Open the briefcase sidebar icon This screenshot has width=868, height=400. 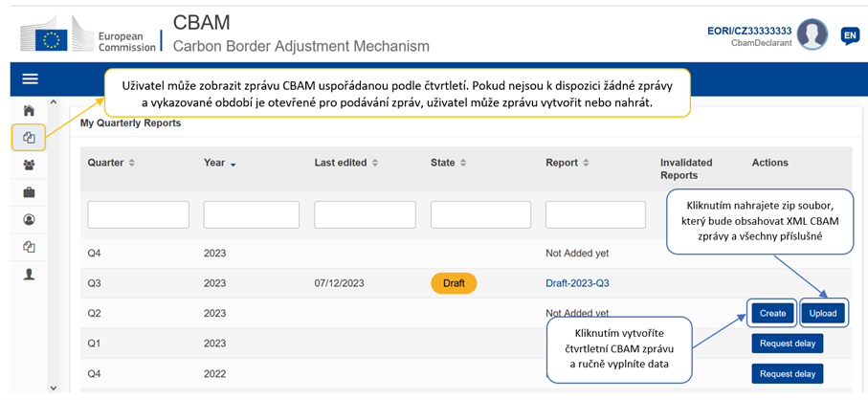click(x=29, y=192)
